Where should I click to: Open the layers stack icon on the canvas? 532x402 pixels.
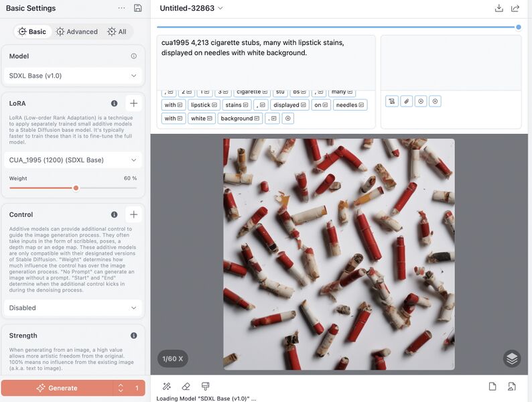point(512,358)
